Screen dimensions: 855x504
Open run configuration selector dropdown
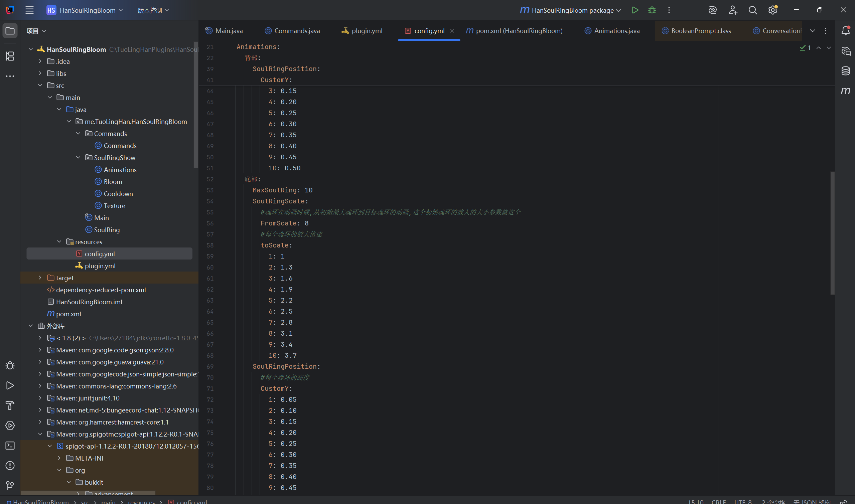point(571,10)
